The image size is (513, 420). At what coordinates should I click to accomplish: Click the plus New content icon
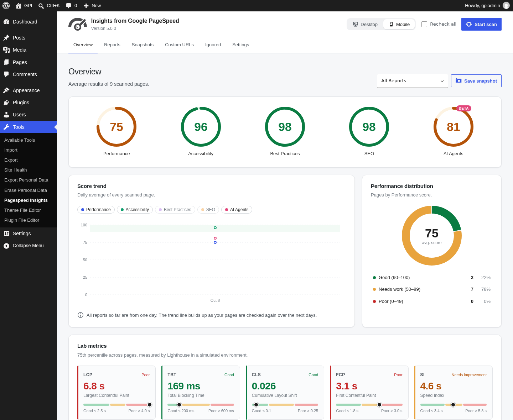tap(86, 6)
